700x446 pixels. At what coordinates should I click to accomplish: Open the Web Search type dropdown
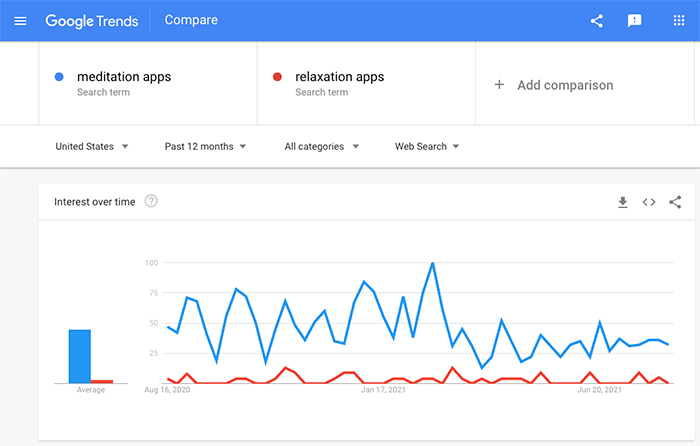pos(427,146)
